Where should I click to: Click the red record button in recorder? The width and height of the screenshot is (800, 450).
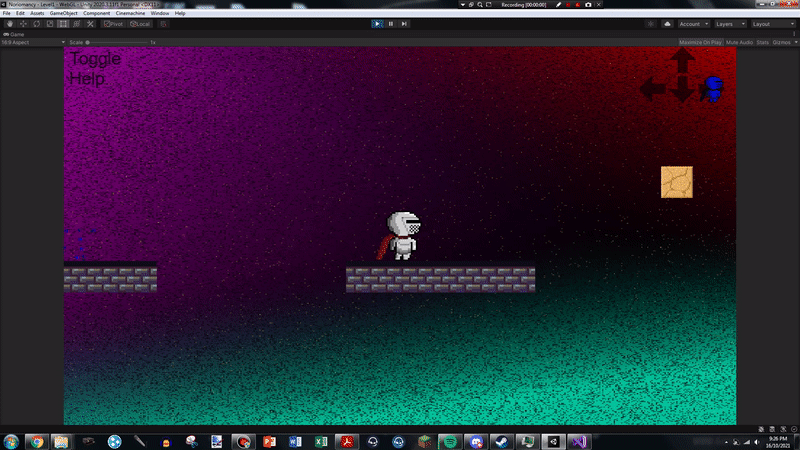(568, 5)
